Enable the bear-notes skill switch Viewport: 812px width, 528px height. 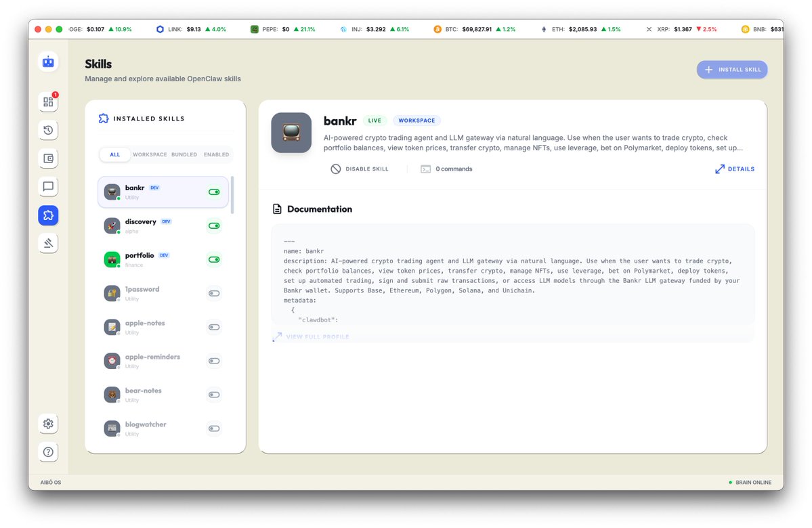pos(214,395)
